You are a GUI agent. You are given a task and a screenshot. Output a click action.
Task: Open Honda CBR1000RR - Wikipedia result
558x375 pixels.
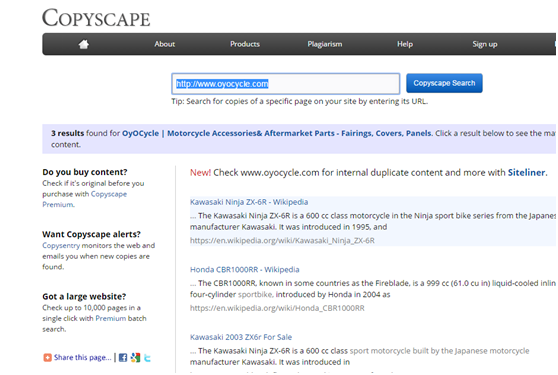244,270
